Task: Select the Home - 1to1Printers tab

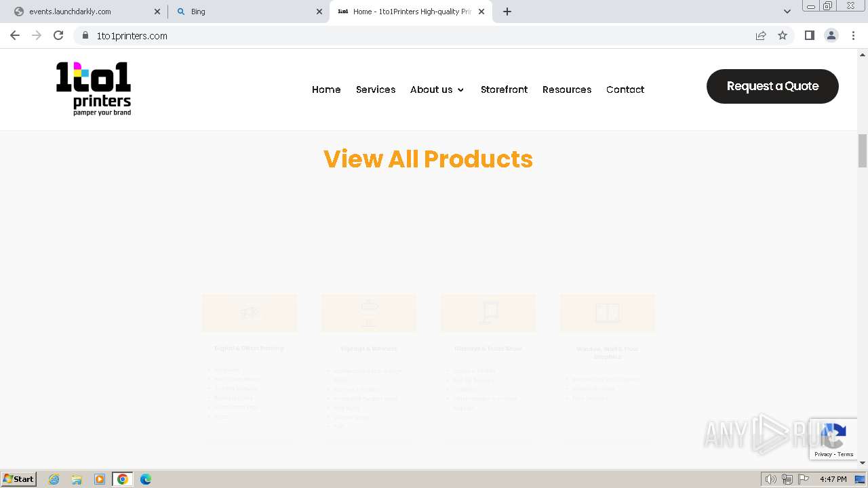Action: click(411, 12)
